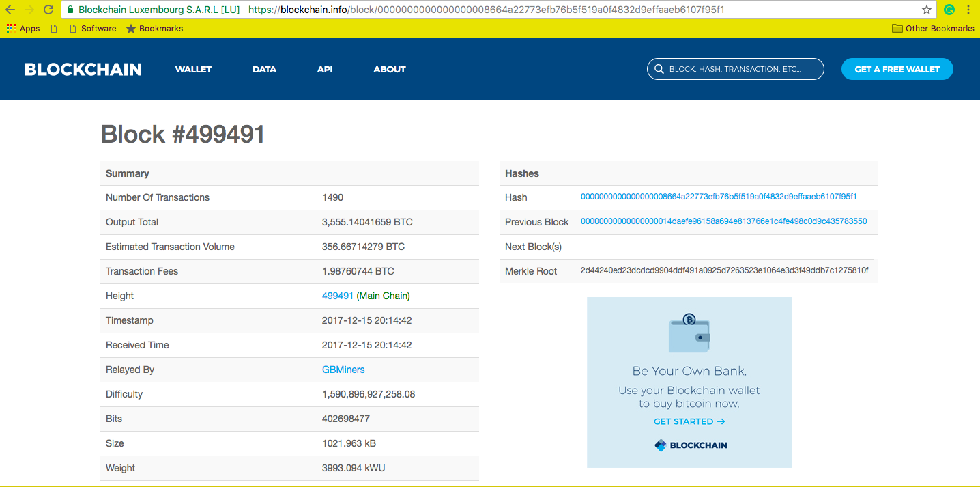
Task: Open the Previous Block hash link
Action: pos(724,221)
